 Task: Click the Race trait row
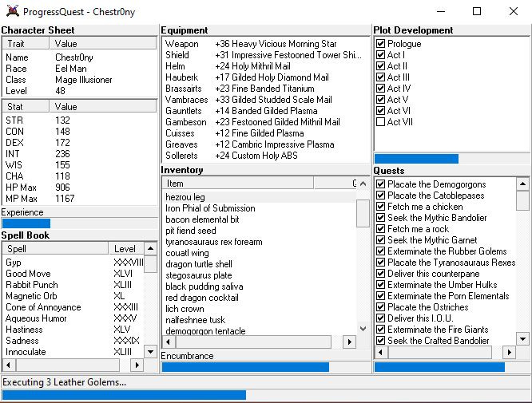79,69
